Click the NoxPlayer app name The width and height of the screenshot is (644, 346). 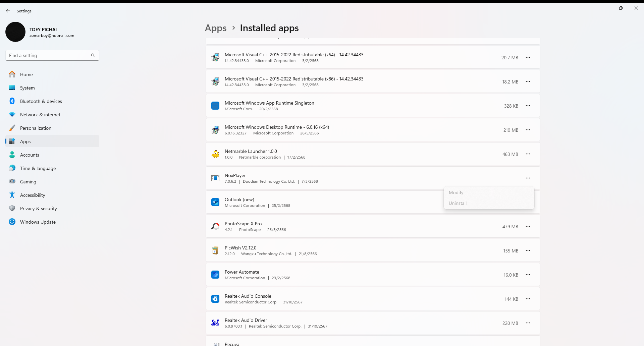235,175
